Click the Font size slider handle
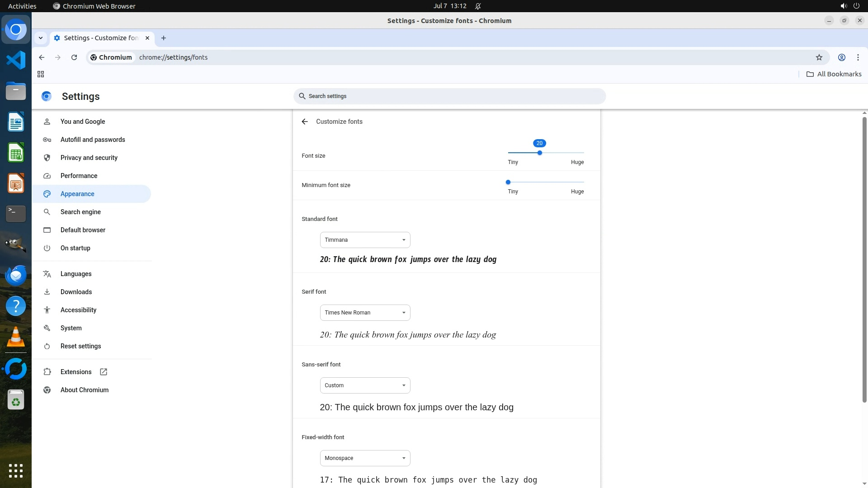This screenshot has height=488, width=868. [x=539, y=153]
